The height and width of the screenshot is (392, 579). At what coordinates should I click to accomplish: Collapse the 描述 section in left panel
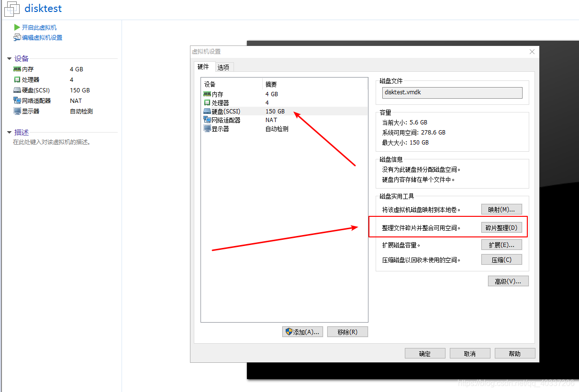[x=9, y=133]
